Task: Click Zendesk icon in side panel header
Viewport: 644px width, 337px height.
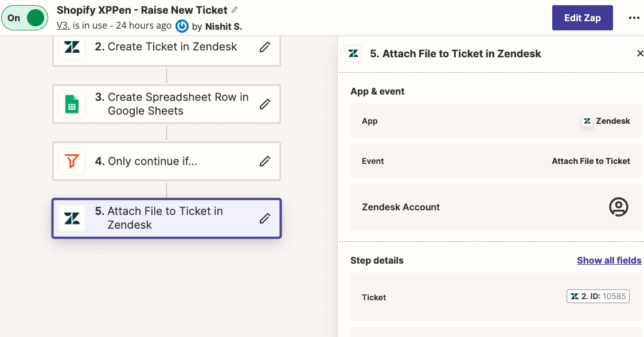Action: 353,53
